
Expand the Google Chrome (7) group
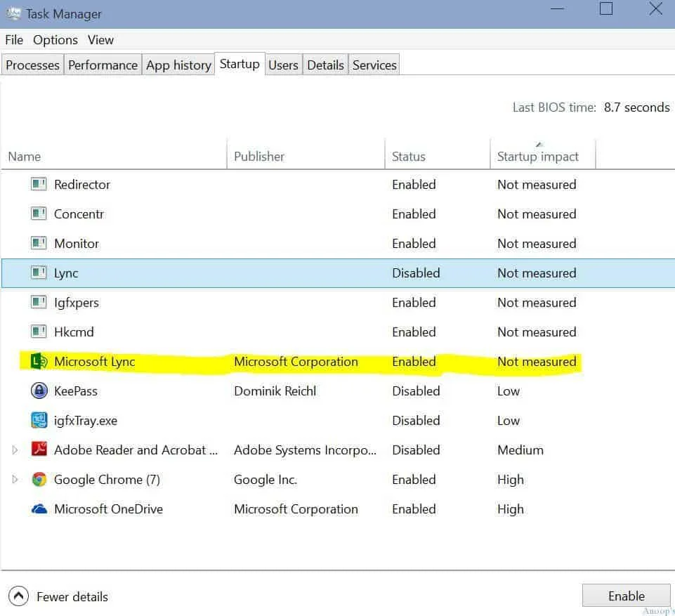click(x=15, y=480)
